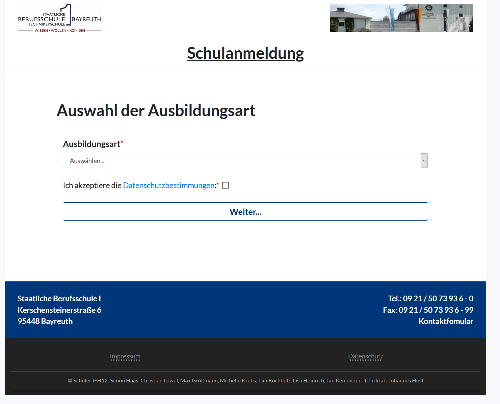Click the Weiter... button
Viewport: 500px width, 404px height.
245,212
